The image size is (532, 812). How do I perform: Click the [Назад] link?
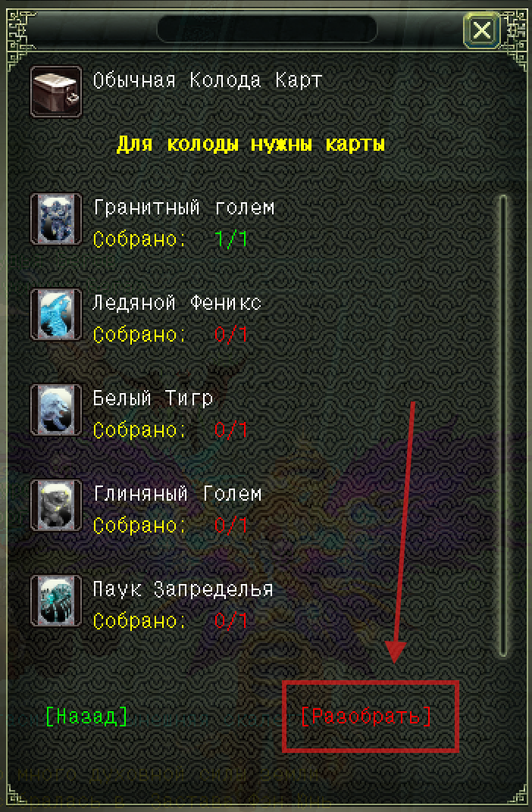(86, 717)
